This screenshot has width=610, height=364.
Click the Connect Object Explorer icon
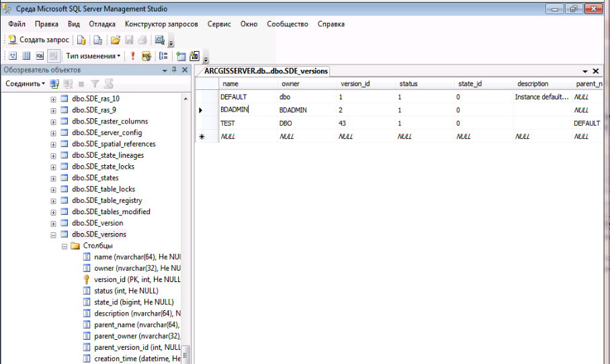55,84
